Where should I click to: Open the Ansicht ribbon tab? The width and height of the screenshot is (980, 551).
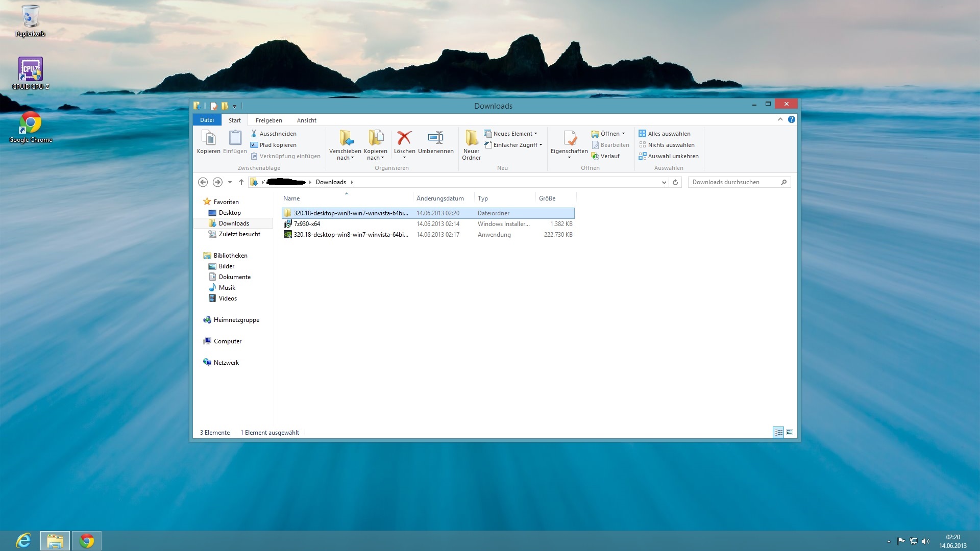click(306, 120)
